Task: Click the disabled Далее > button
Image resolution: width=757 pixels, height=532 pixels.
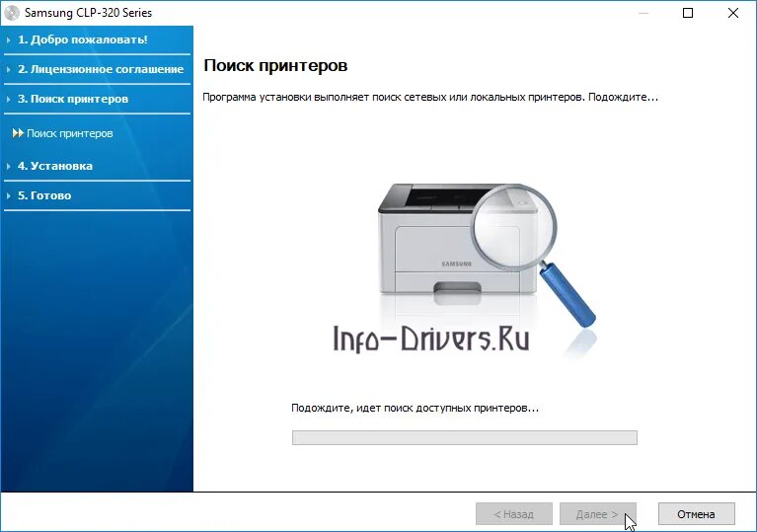Action: pyautogui.click(x=598, y=514)
